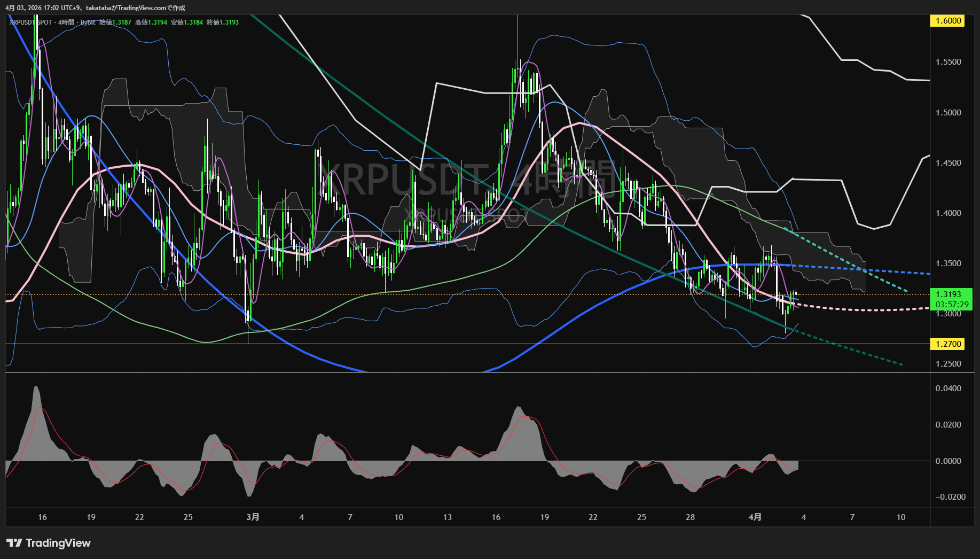The height and width of the screenshot is (559, 980).
Task: Click the date 16 label at left of axis
Action: tap(43, 517)
